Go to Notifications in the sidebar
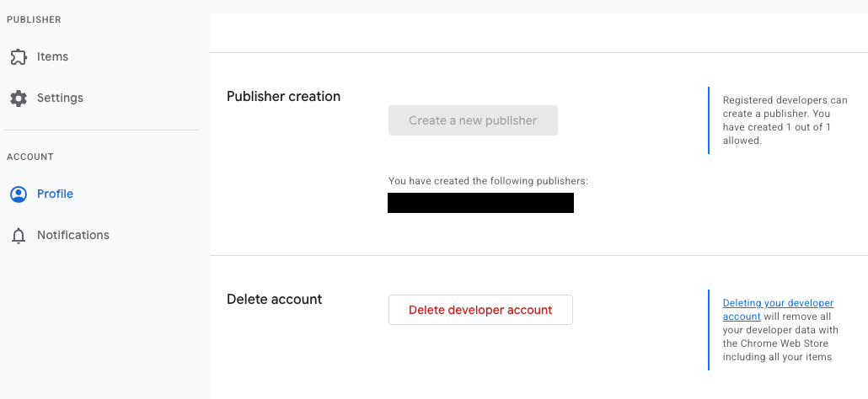This screenshot has height=399, width=868. 73,235
